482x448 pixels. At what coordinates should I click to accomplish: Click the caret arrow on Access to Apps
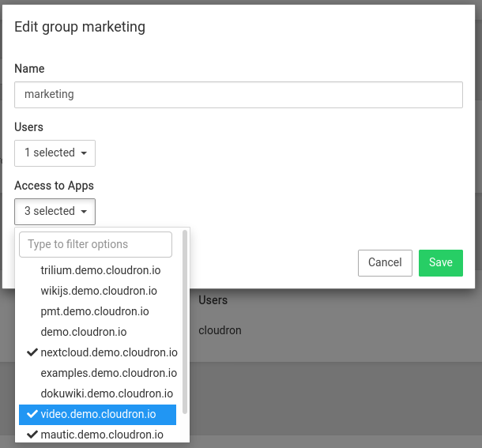pyautogui.click(x=84, y=212)
